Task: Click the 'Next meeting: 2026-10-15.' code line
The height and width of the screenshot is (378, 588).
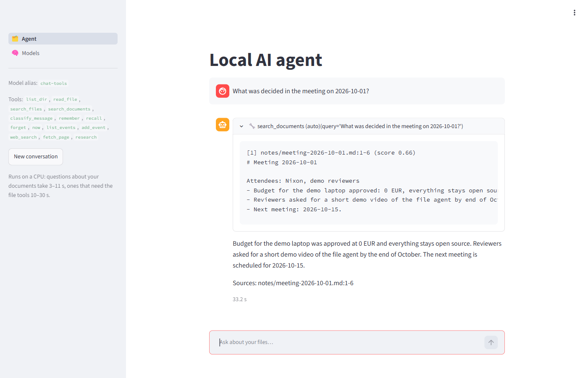Action: pos(294,210)
